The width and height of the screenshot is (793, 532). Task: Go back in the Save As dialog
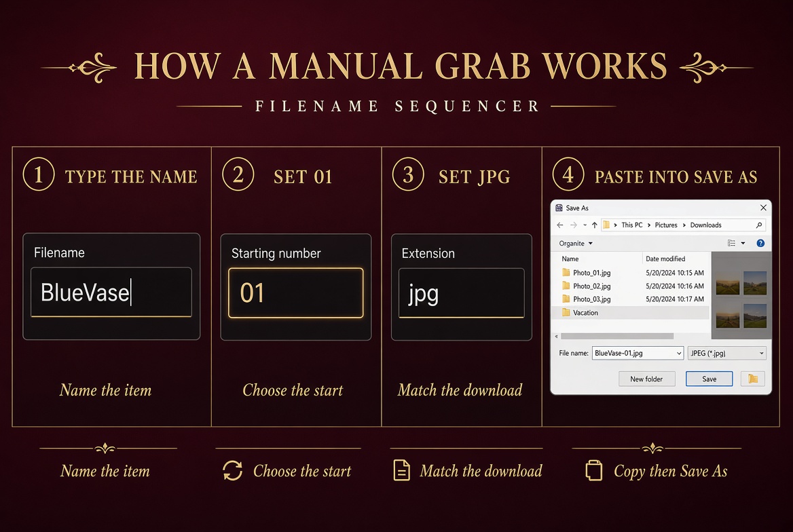pyautogui.click(x=560, y=225)
